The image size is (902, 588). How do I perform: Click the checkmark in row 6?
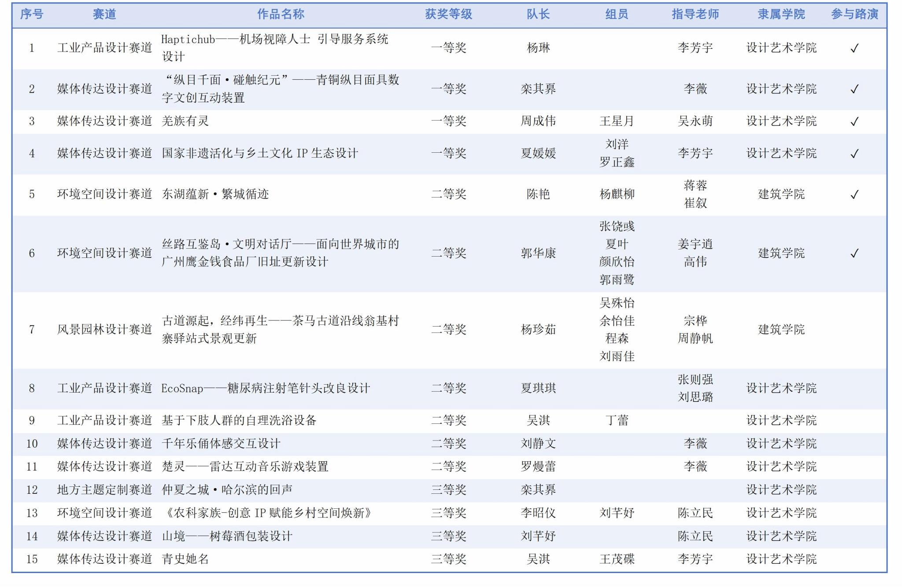click(x=854, y=253)
